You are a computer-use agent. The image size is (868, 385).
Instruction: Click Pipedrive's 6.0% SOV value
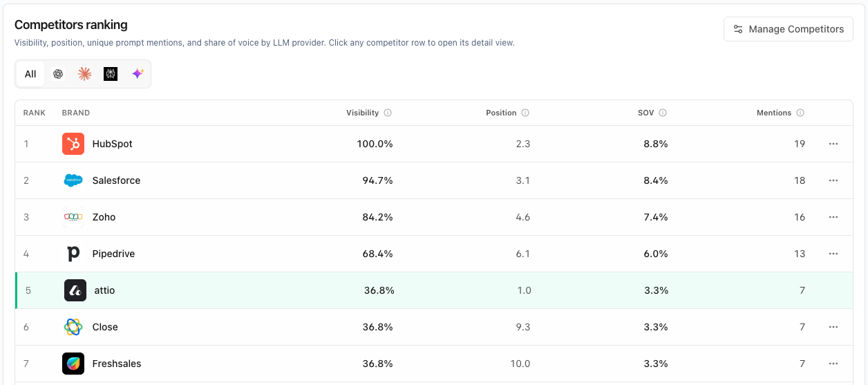pos(656,254)
